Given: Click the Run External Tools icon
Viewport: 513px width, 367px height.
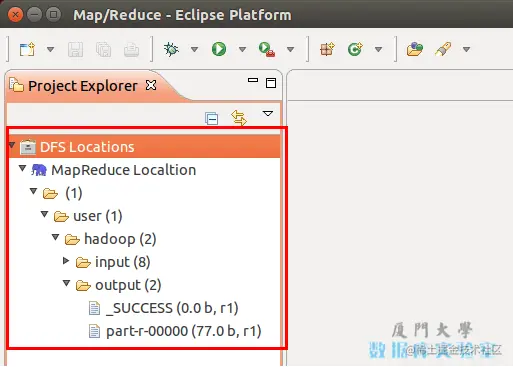Looking at the screenshot, I should click(x=267, y=49).
